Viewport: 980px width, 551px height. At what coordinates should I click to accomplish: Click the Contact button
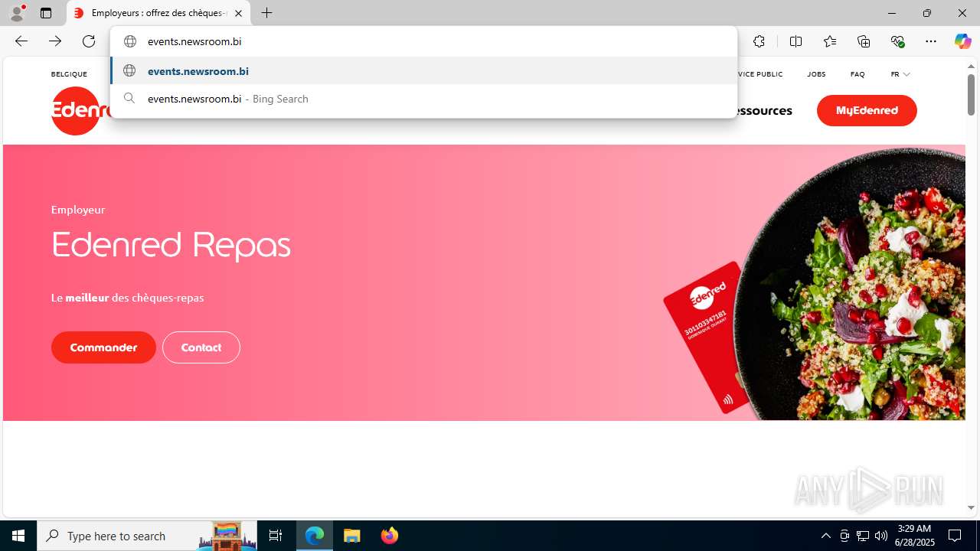tap(201, 347)
